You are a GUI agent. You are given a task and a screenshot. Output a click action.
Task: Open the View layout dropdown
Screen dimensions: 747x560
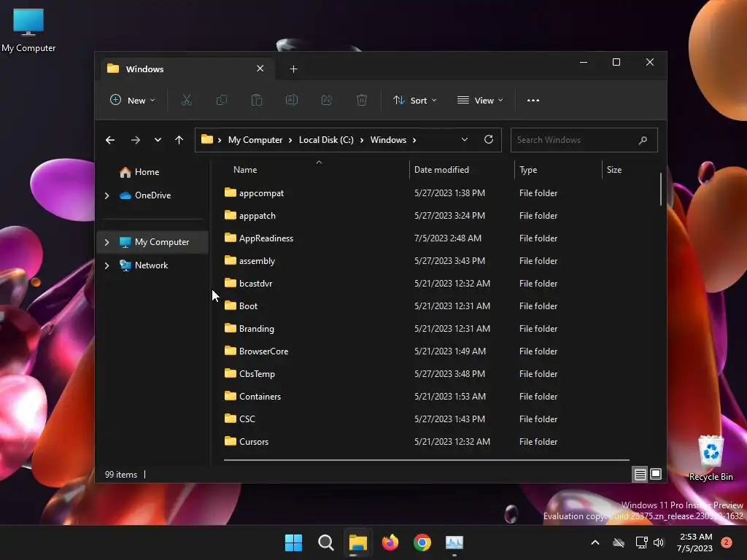click(x=480, y=100)
